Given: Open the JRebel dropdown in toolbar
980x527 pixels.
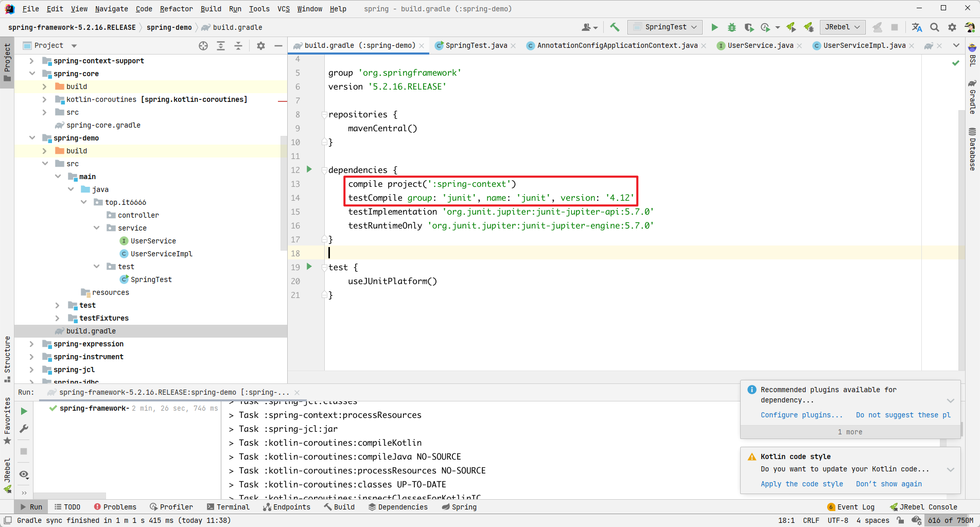Looking at the screenshot, I should (843, 27).
